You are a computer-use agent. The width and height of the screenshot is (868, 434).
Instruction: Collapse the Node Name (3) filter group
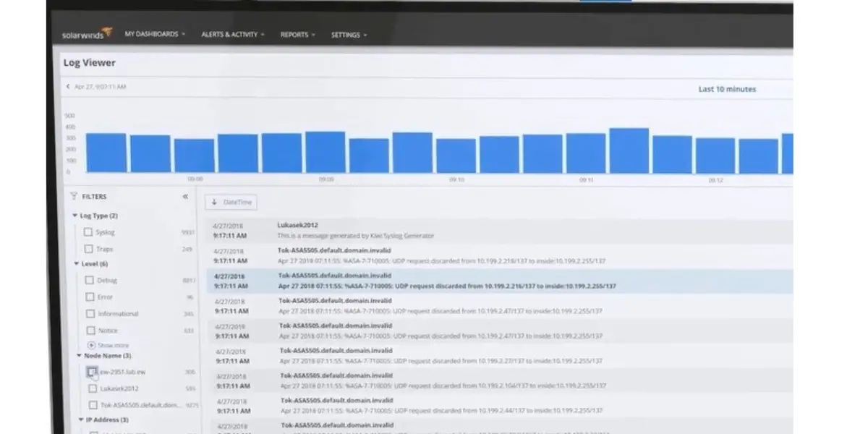[x=79, y=356]
